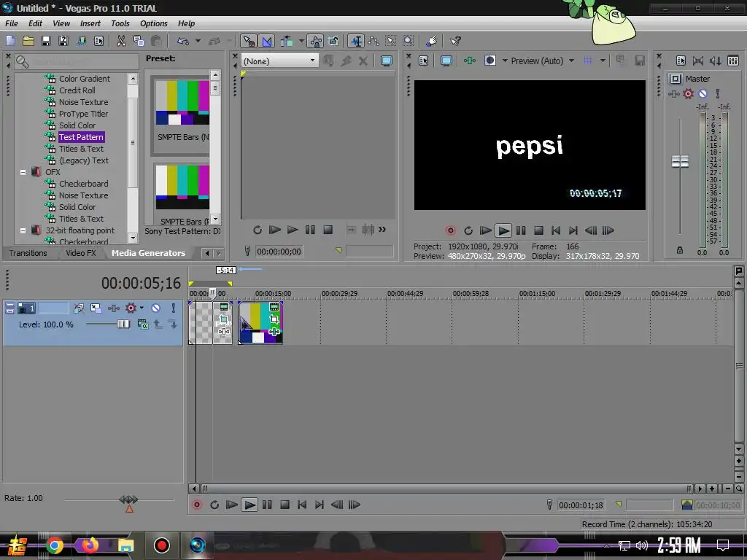Image resolution: width=747 pixels, height=560 pixels.
Task: Toggle Split Screen View in the preview panel
Action: [489, 61]
